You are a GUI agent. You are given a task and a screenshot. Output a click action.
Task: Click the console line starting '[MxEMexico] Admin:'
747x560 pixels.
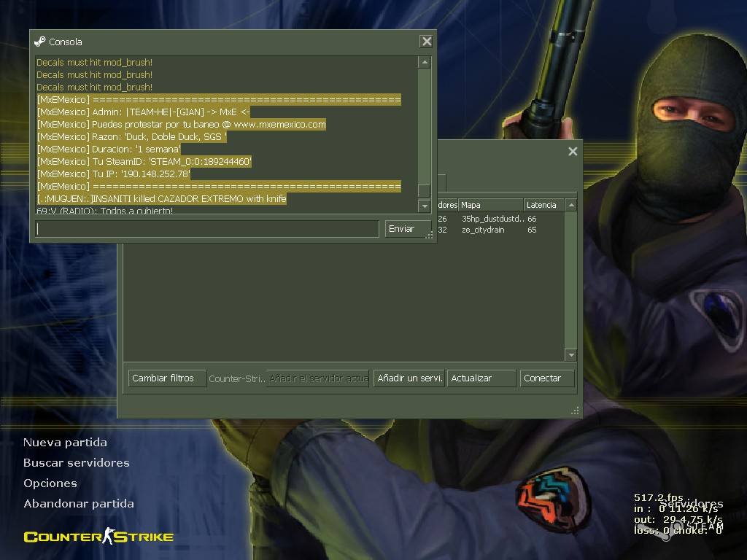[144, 112]
